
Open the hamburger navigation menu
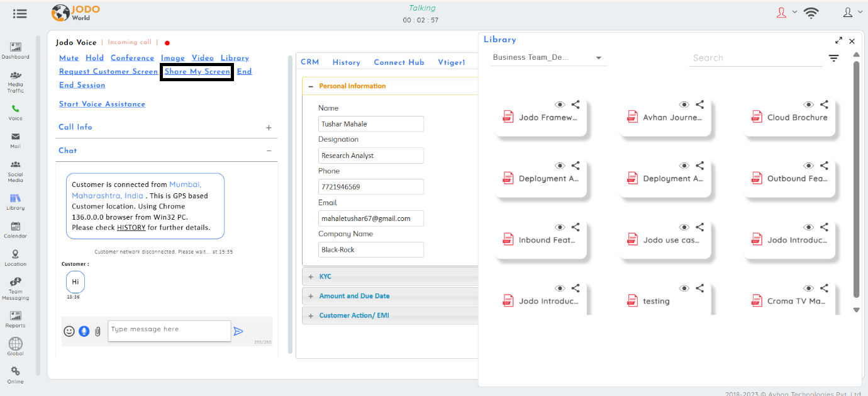tap(19, 13)
